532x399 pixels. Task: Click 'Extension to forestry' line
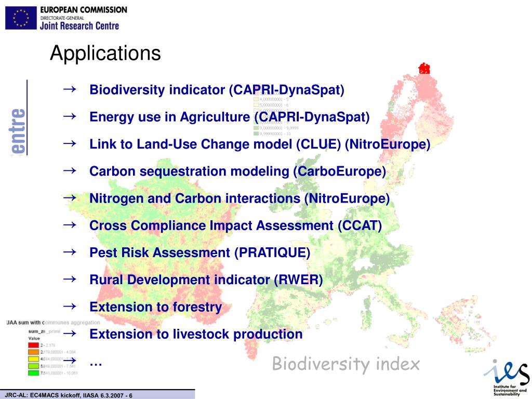pyautogui.click(x=156, y=307)
